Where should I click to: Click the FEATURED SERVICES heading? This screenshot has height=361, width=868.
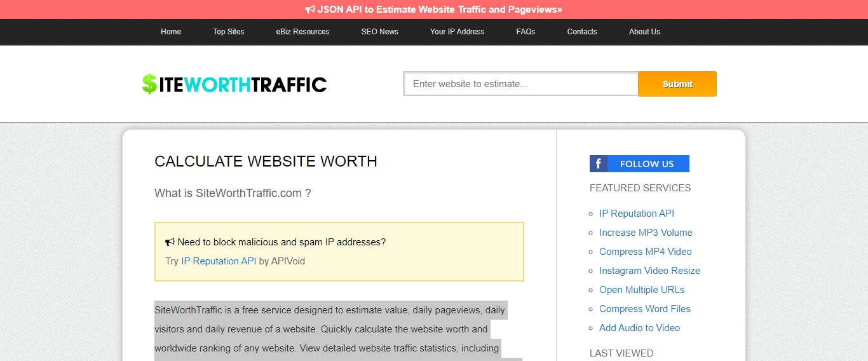pyautogui.click(x=640, y=188)
